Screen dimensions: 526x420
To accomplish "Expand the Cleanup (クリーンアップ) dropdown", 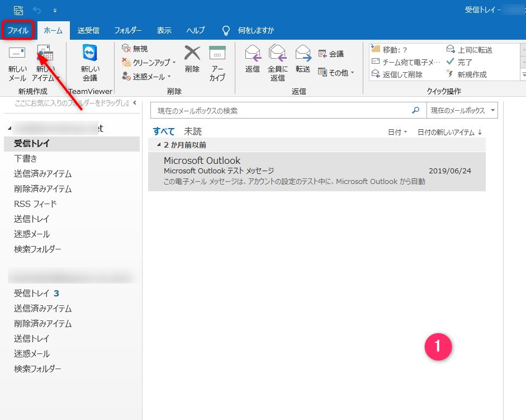I will tap(174, 63).
